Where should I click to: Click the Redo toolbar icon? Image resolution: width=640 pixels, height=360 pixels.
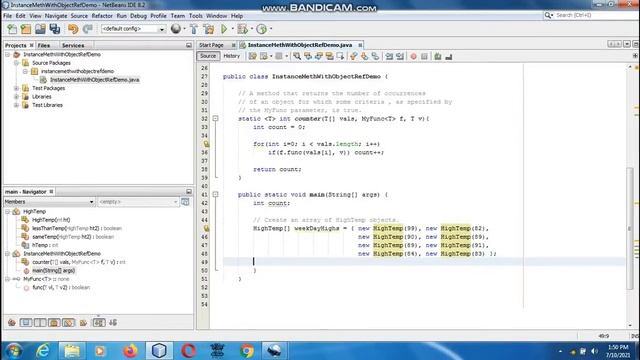[87, 29]
